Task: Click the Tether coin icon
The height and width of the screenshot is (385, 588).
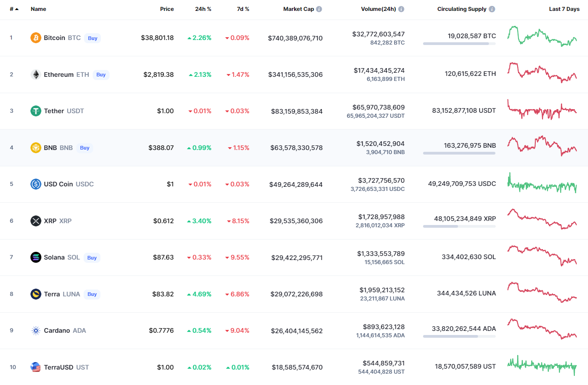Action: click(x=36, y=111)
